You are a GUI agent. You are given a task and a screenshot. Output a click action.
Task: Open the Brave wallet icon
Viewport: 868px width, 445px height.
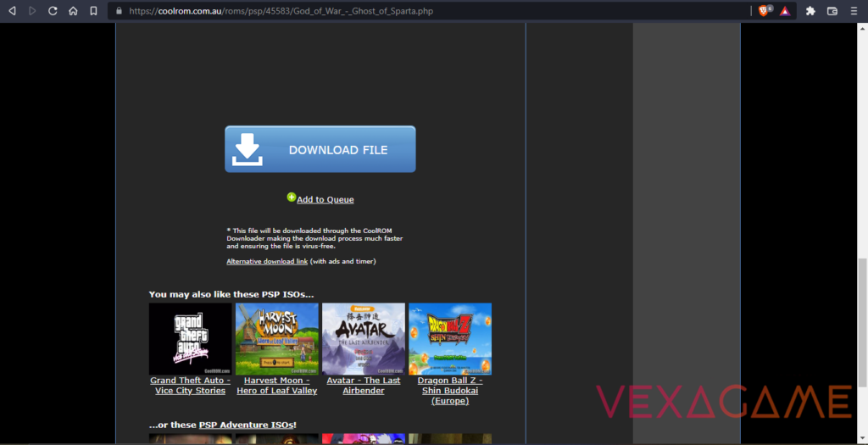pyautogui.click(x=832, y=10)
